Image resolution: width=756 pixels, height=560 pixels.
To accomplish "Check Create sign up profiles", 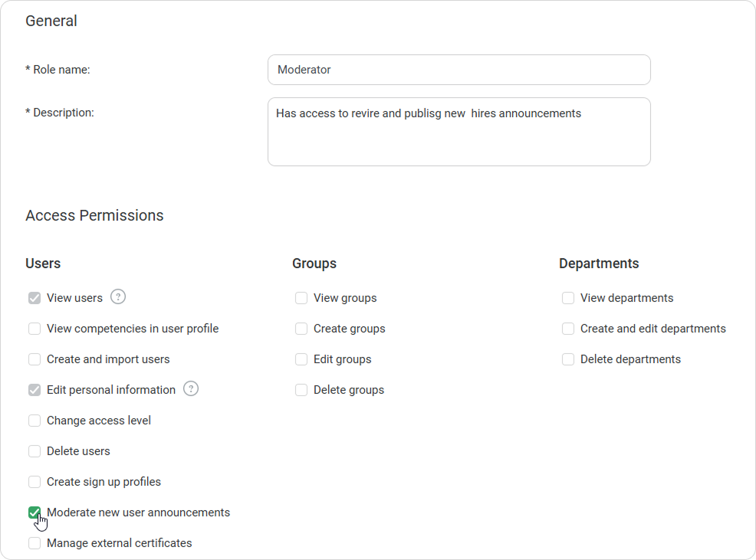I will (x=35, y=482).
